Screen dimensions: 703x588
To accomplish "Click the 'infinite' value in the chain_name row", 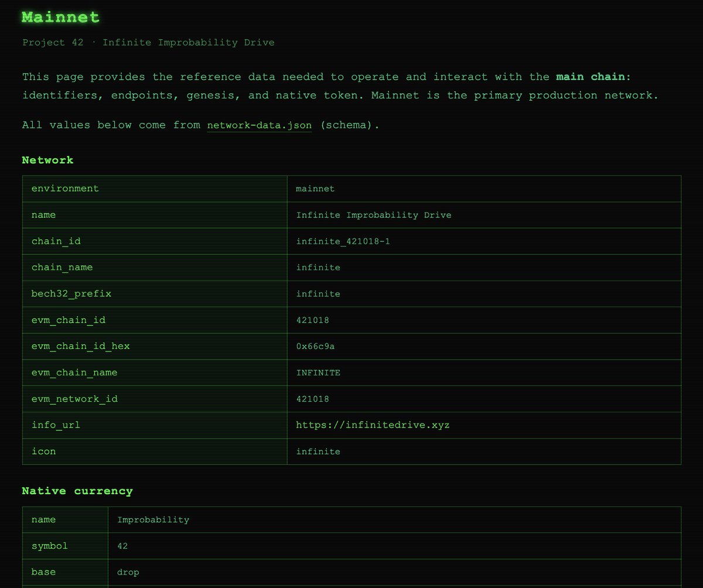I will pos(318,267).
